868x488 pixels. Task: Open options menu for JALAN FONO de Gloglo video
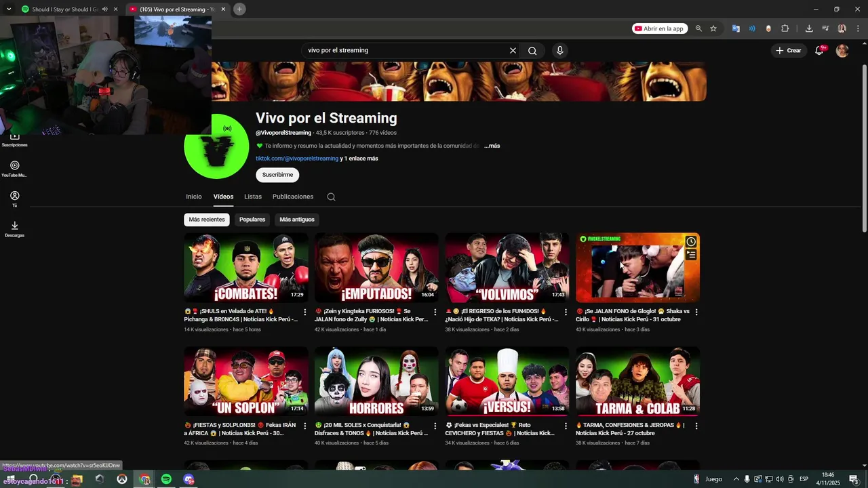tap(696, 312)
